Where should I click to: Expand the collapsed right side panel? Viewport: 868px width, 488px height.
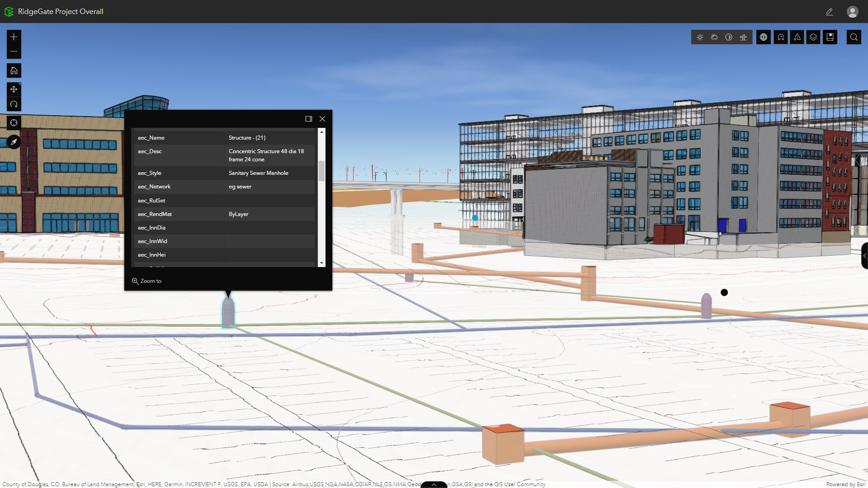864,256
